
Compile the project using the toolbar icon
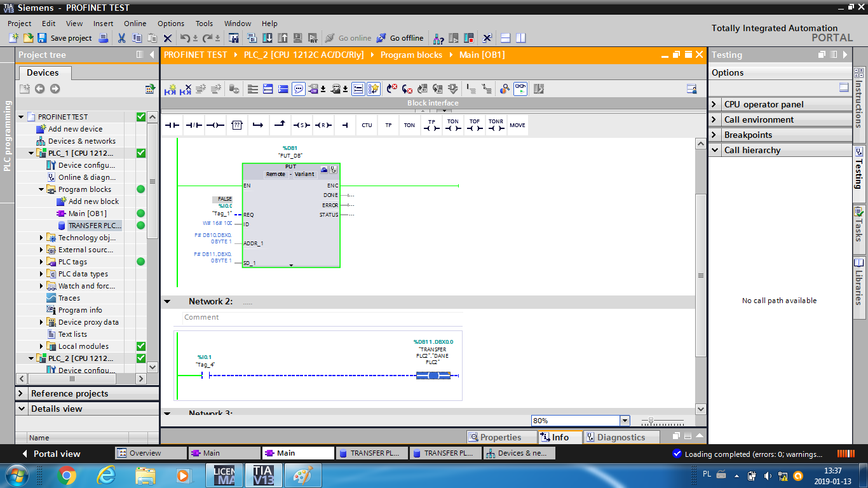pyautogui.click(x=252, y=38)
